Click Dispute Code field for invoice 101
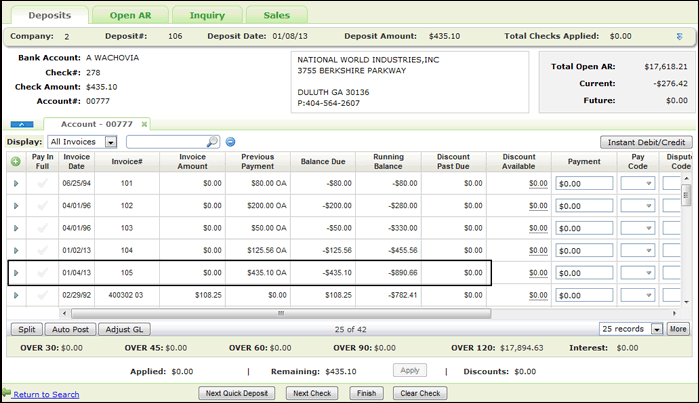 point(671,183)
